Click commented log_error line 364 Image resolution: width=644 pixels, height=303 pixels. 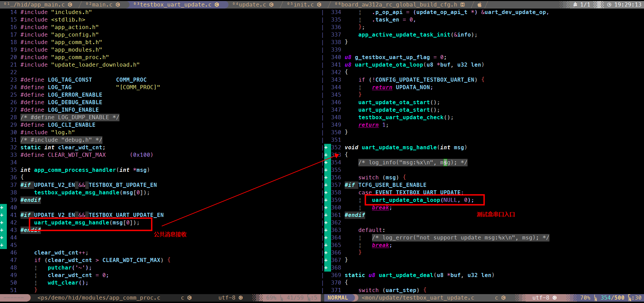[461, 238]
